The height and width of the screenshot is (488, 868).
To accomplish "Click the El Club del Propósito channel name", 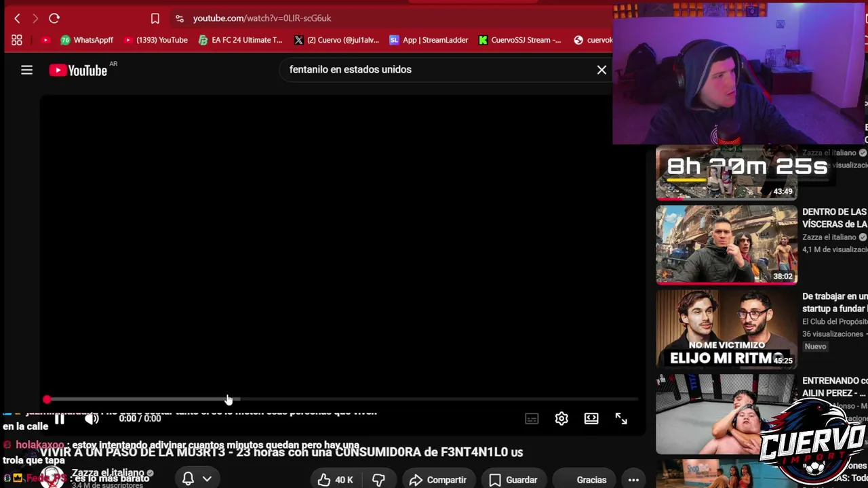I will 835,322.
